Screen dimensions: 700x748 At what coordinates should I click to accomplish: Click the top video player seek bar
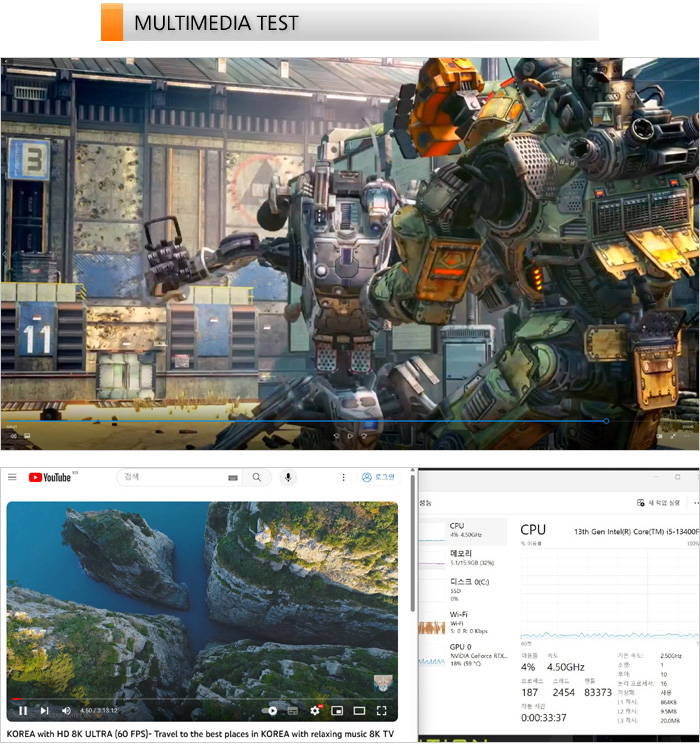tap(300, 421)
